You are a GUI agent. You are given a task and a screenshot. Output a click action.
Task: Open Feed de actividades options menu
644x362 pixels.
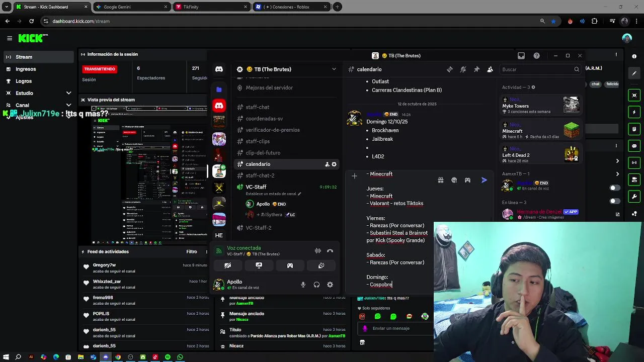point(206,252)
